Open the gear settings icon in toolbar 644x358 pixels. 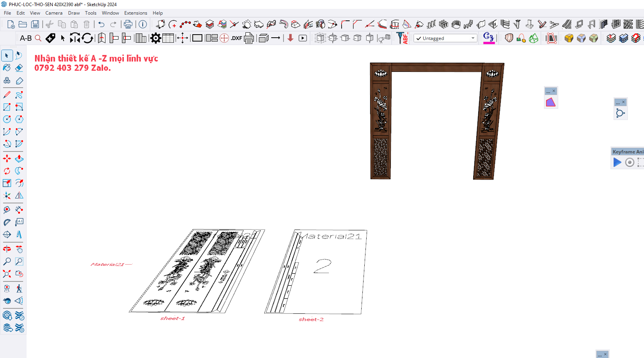[x=155, y=38]
